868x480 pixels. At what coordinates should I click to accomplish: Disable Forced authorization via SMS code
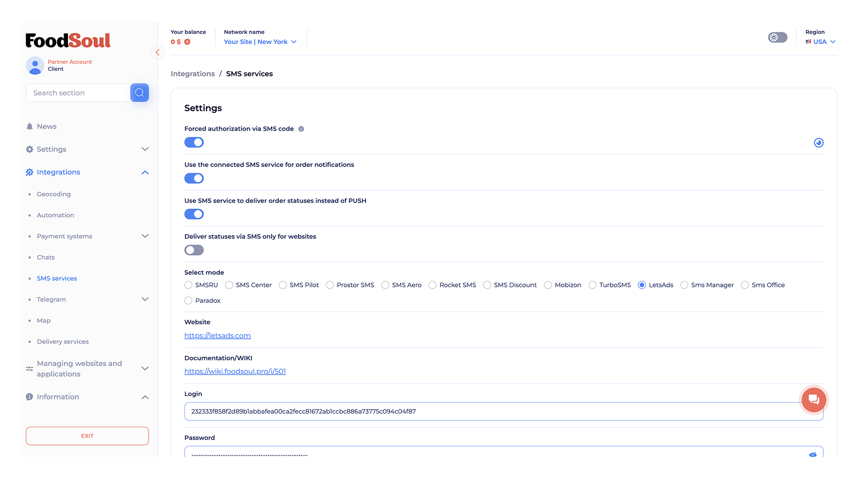pyautogui.click(x=194, y=143)
